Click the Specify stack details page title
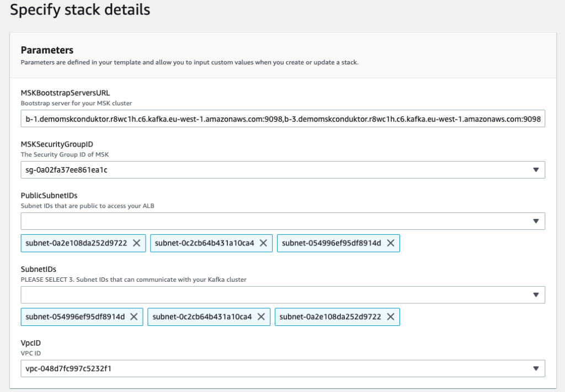Viewport: 565px width, 392px height. point(80,10)
